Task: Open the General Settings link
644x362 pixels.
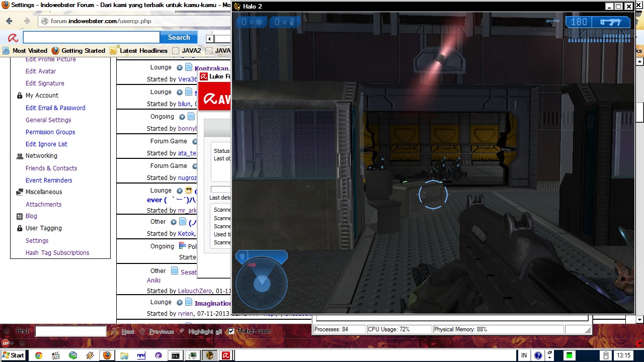Action: [48, 120]
